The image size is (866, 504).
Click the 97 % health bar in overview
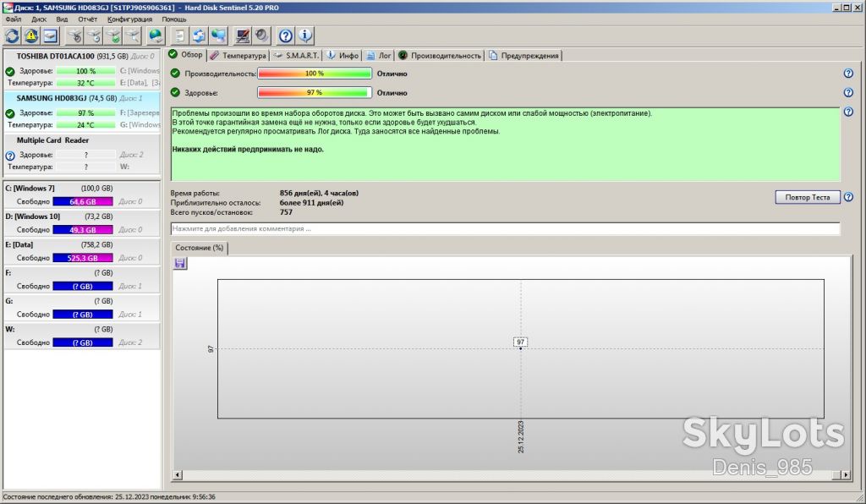[315, 93]
